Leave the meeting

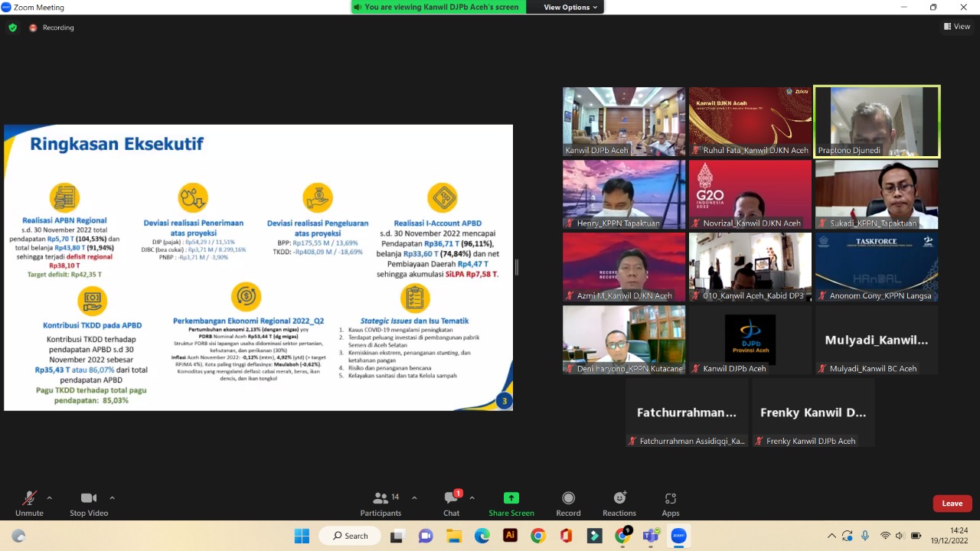tap(952, 504)
